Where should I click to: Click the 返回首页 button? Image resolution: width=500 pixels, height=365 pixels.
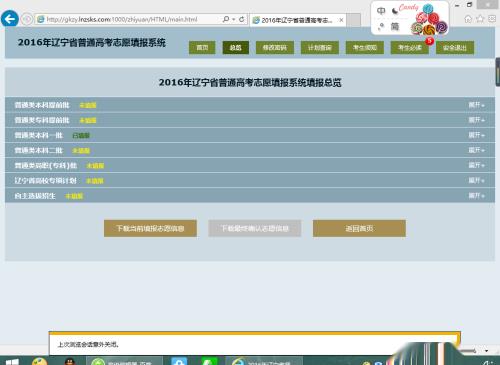tap(359, 228)
